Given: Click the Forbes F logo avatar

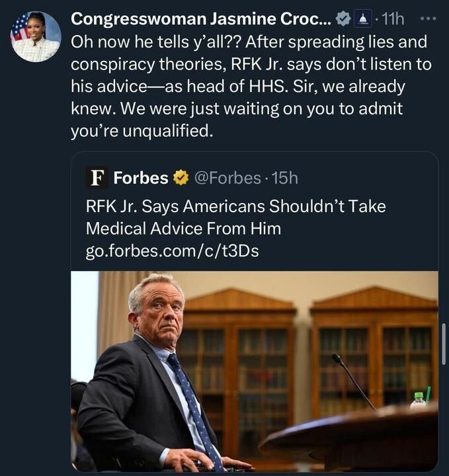Looking at the screenshot, I should click(97, 178).
